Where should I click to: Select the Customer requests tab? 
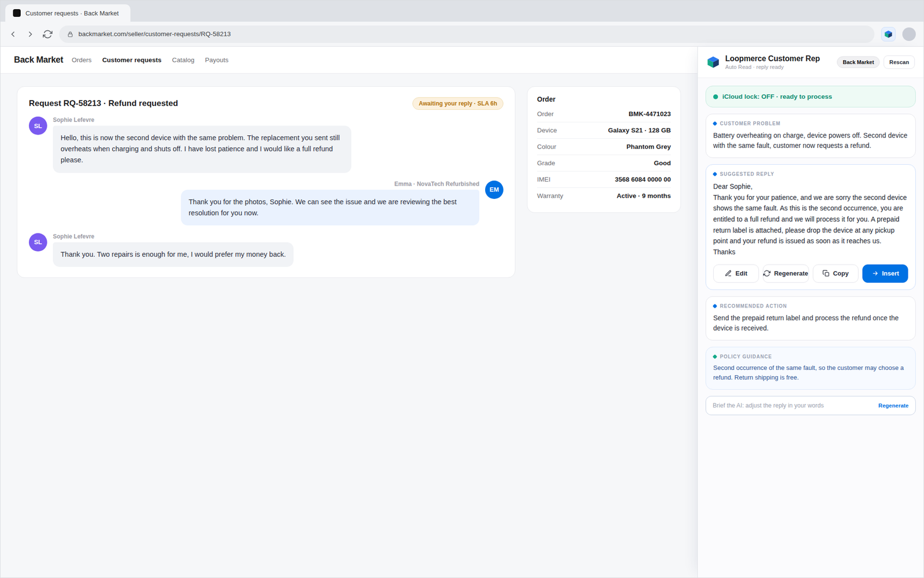tap(132, 60)
